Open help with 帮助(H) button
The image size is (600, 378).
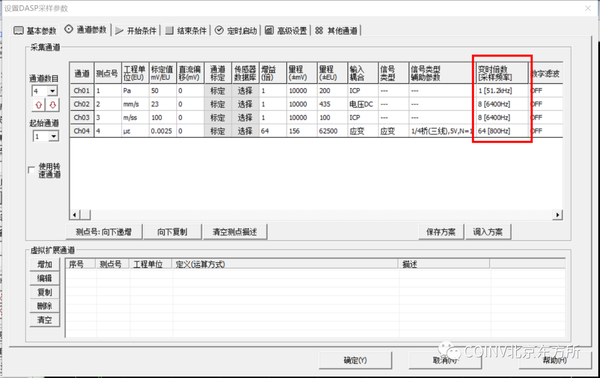coord(555,360)
